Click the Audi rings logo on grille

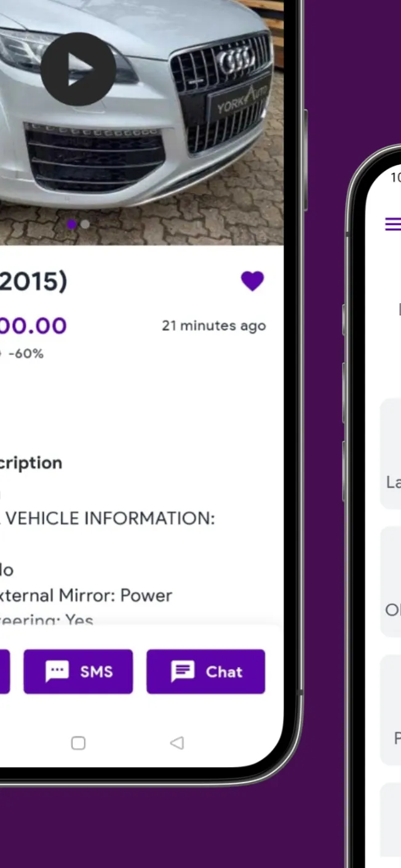(x=237, y=60)
